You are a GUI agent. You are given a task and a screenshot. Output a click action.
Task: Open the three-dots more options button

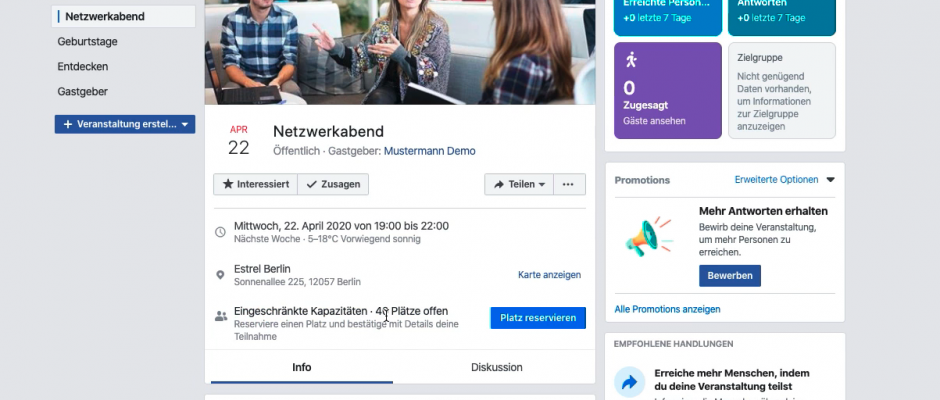click(x=568, y=184)
